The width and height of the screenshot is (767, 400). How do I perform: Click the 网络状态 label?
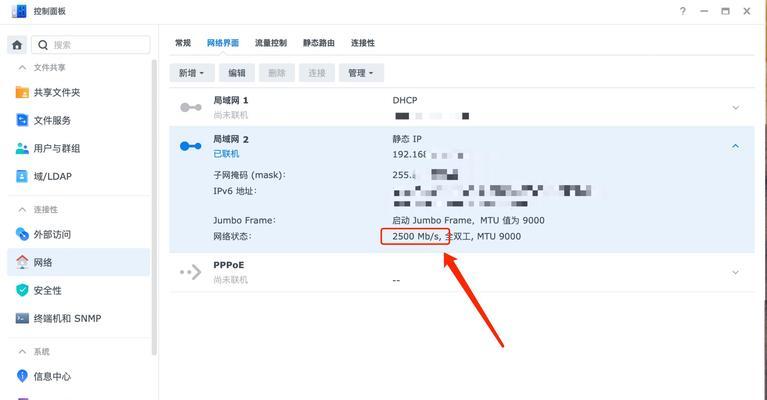pos(232,236)
